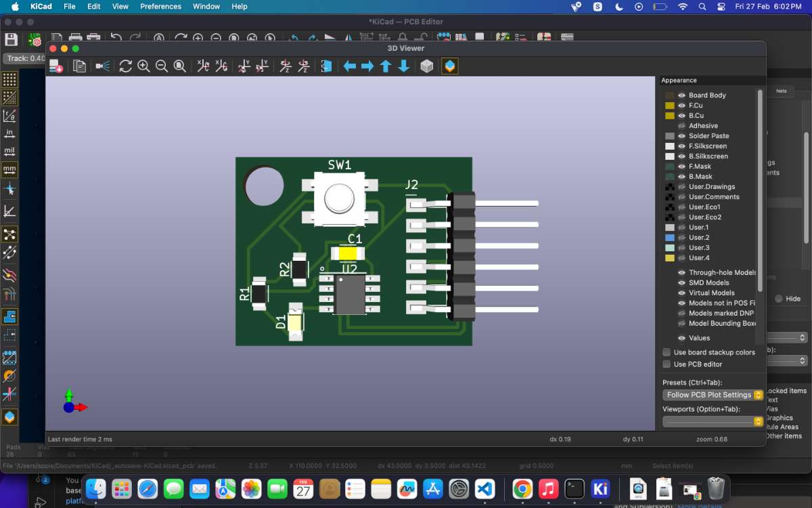Toggle orthographic projection cube icon
The height and width of the screenshot is (508, 812).
tap(427, 66)
